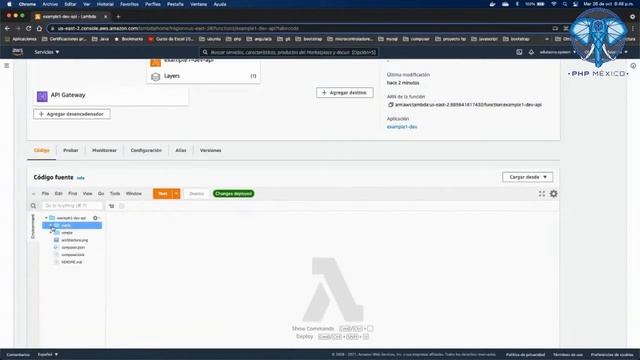This screenshot has width=640, height=360.
Task: Click the Agregar desencadenador button
Action: click(x=72, y=114)
